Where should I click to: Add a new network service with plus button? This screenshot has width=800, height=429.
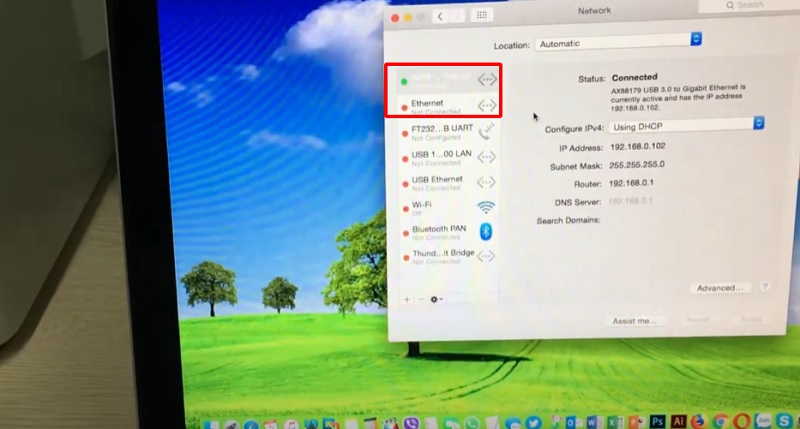pyautogui.click(x=407, y=299)
